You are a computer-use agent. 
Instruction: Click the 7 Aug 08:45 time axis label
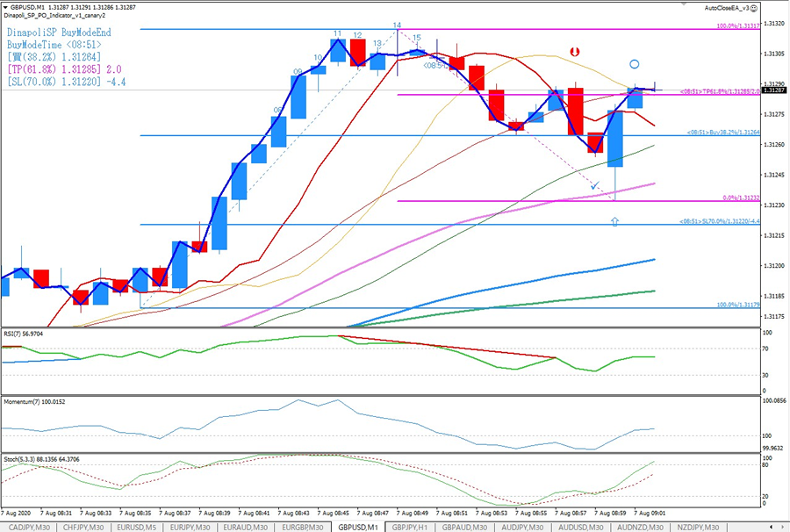point(334,514)
